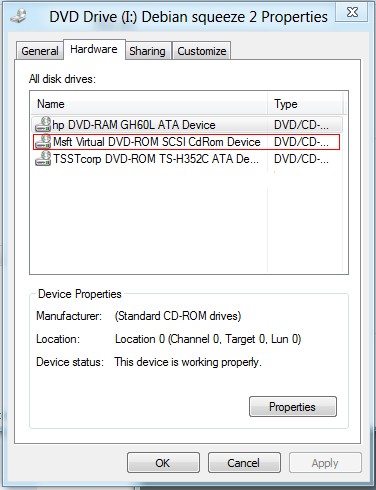Click Type cell of hp DVD-RAM row
The height and width of the screenshot is (490, 376).
click(301, 125)
